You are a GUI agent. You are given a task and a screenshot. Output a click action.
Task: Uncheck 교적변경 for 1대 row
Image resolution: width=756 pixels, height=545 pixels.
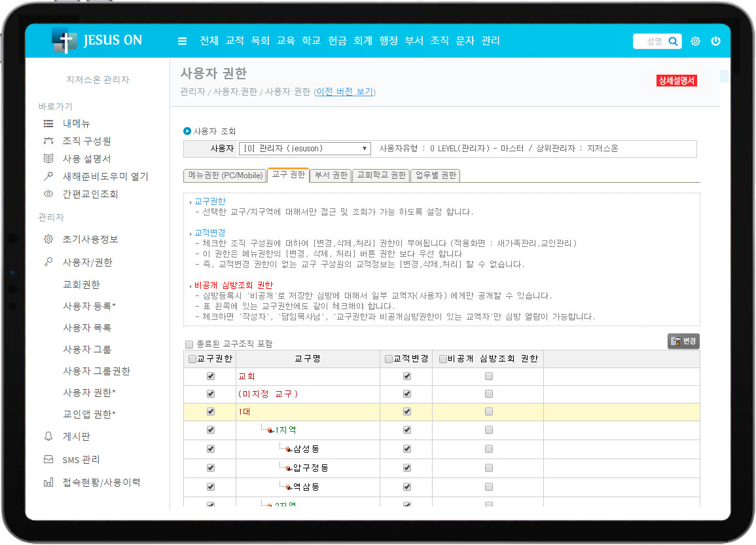407,412
